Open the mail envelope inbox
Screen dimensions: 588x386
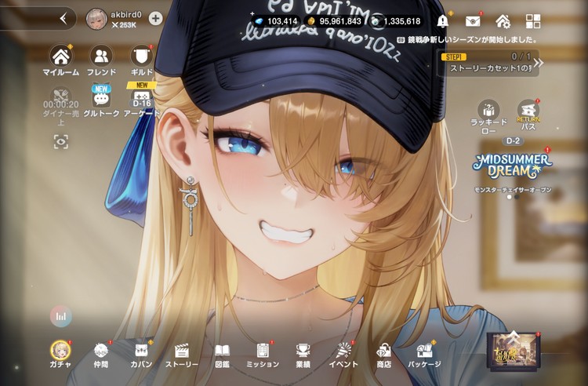[x=473, y=21]
